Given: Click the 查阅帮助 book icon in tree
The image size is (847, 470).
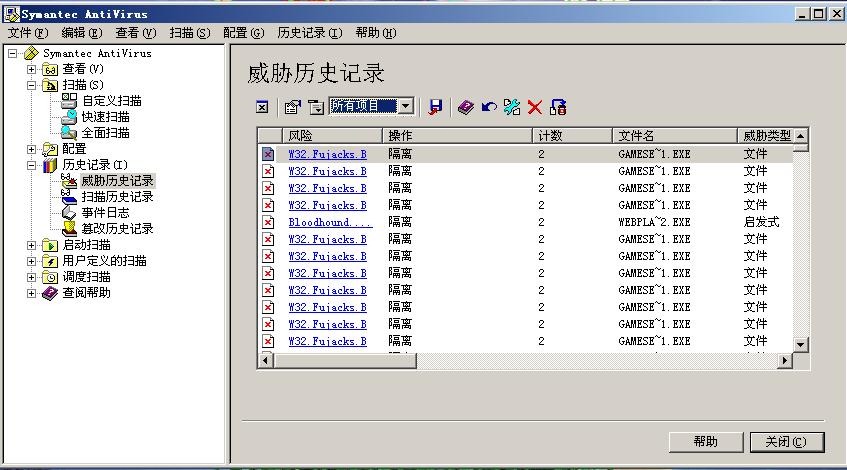Looking at the screenshot, I should coord(50,293).
